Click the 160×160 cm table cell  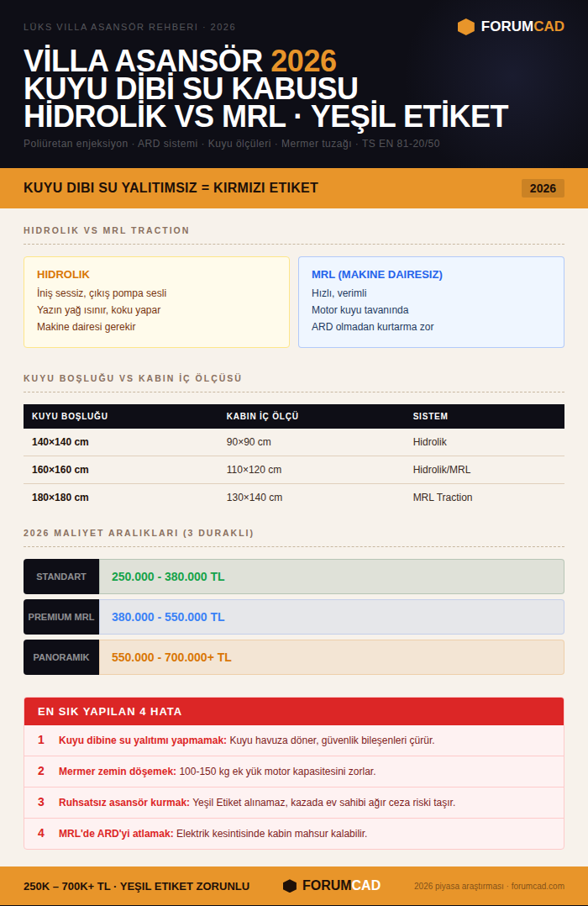[x=60, y=470]
